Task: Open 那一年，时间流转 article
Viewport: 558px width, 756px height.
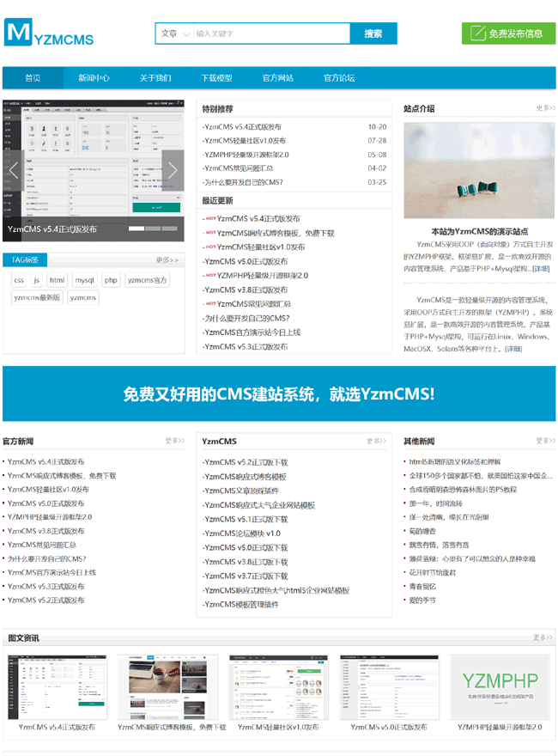Action: coord(435,503)
